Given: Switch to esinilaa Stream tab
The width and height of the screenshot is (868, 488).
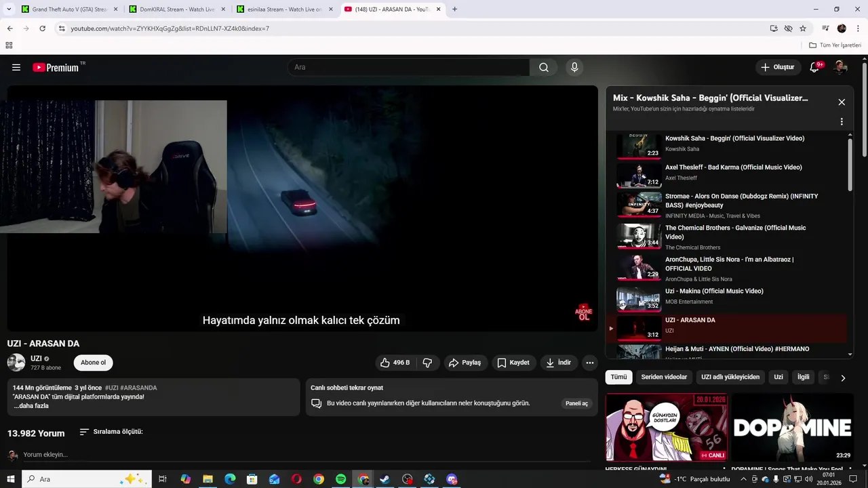Looking at the screenshot, I should pyautogui.click(x=285, y=9).
